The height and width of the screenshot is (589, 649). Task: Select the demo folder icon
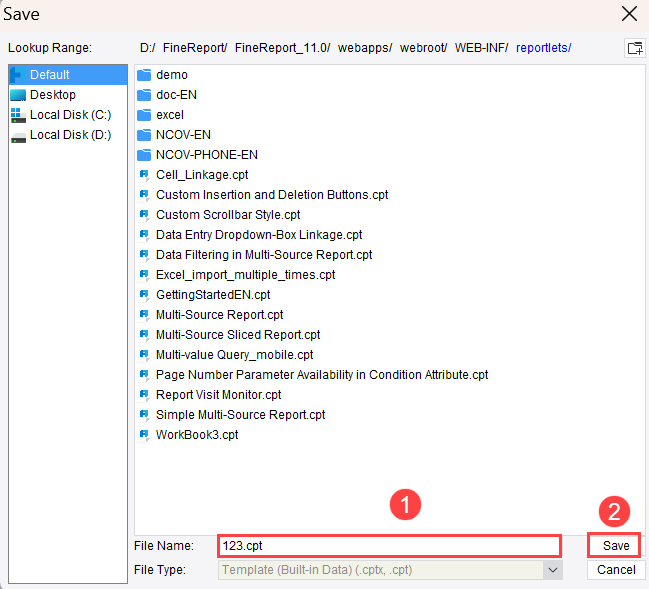[144, 75]
